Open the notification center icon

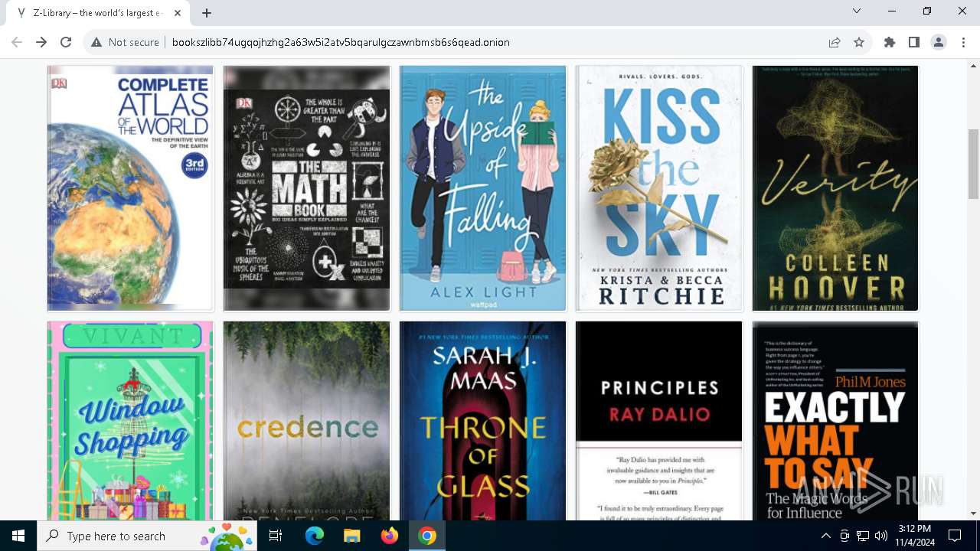point(955,536)
